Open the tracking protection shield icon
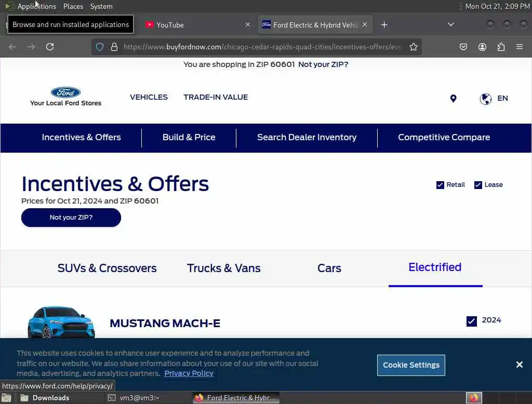Image resolution: width=532 pixels, height=404 pixels. [x=99, y=47]
